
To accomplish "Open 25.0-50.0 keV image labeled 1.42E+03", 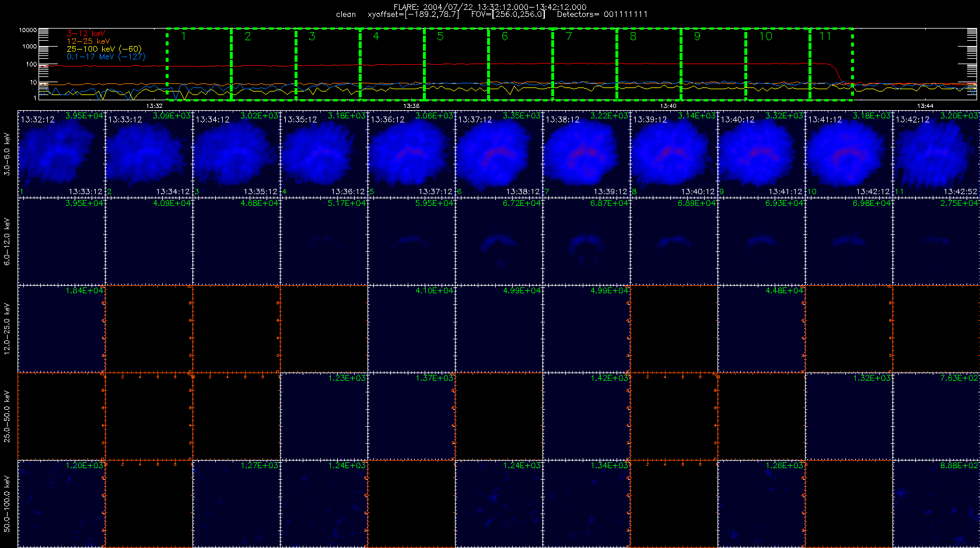I will tap(586, 416).
